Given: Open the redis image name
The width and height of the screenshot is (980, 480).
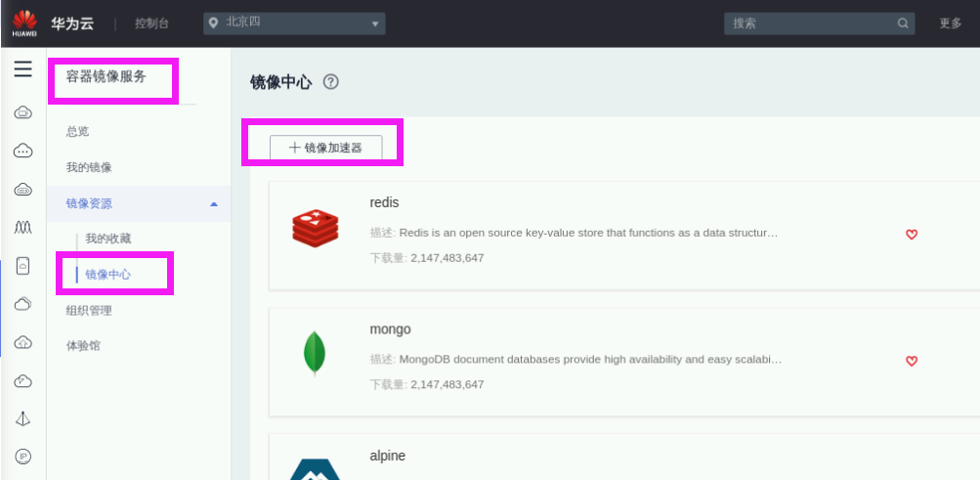Looking at the screenshot, I should pos(384,202).
